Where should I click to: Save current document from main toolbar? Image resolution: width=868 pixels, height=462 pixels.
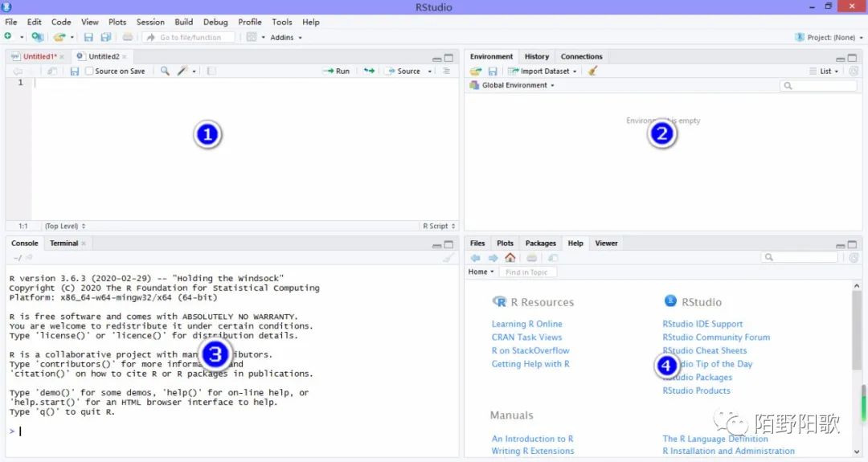(x=88, y=37)
